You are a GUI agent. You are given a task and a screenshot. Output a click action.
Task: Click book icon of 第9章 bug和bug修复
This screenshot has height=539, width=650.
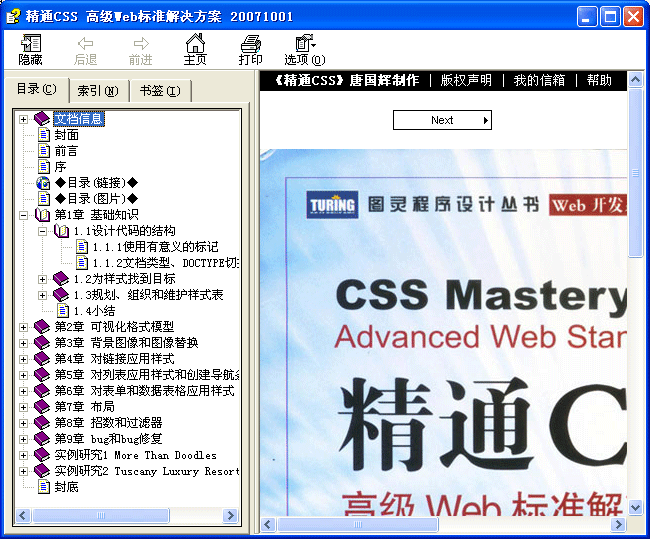(42, 439)
